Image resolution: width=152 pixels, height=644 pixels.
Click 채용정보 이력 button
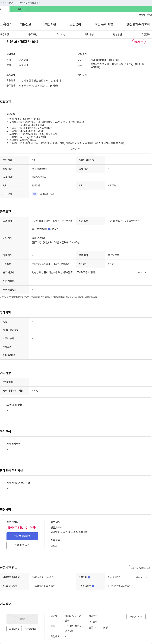tap(136, 617)
